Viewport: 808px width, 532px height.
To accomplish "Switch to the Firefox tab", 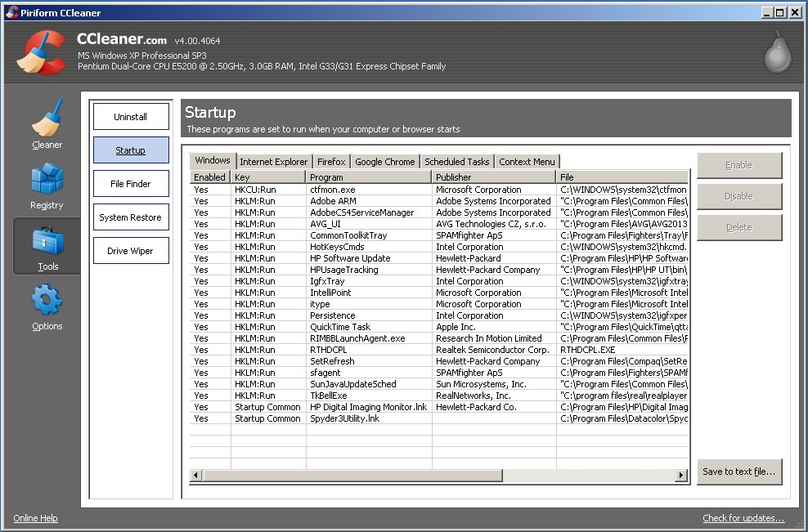I will pyautogui.click(x=331, y=162).
